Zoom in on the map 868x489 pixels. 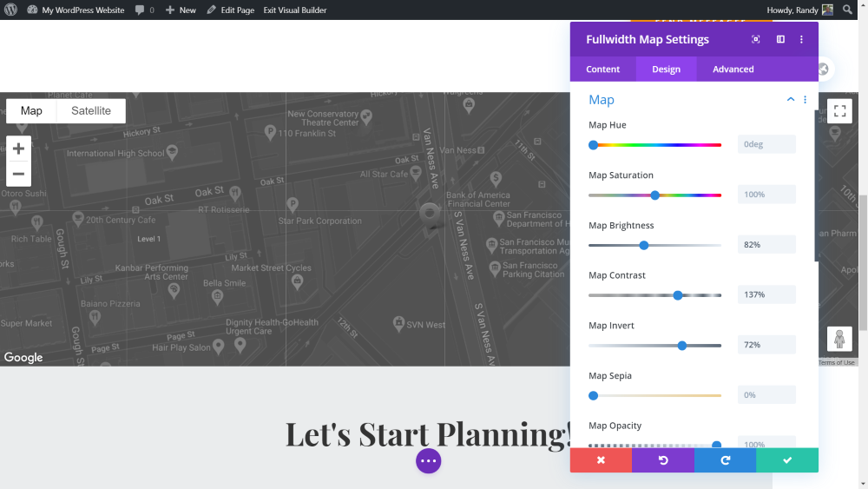click(x=18, y=149)
